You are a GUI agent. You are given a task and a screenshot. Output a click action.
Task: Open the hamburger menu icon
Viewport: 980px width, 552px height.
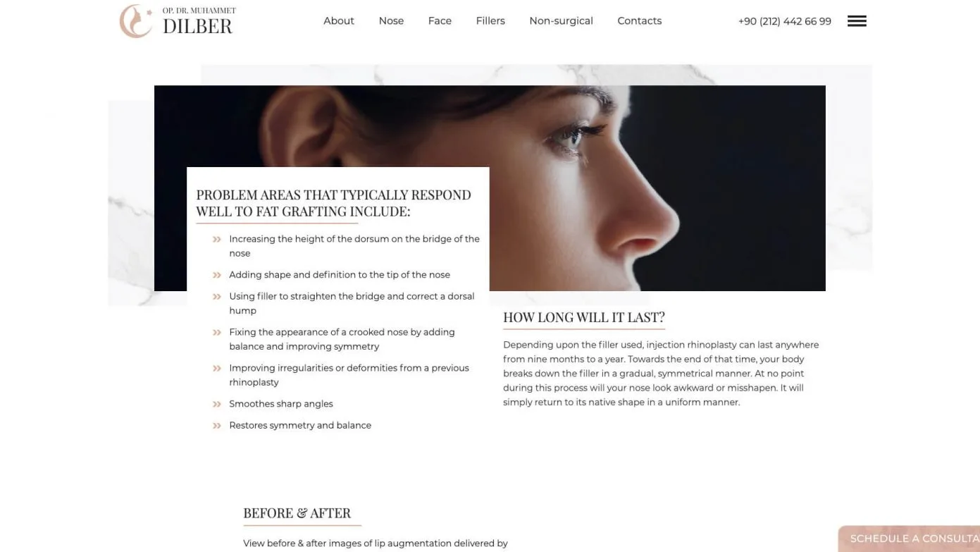(x=857, y=21)
